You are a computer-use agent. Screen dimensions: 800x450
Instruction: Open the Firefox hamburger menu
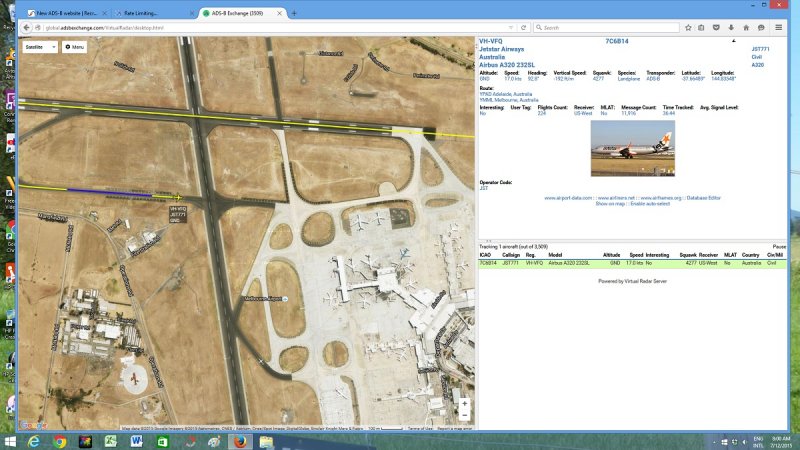779,28
